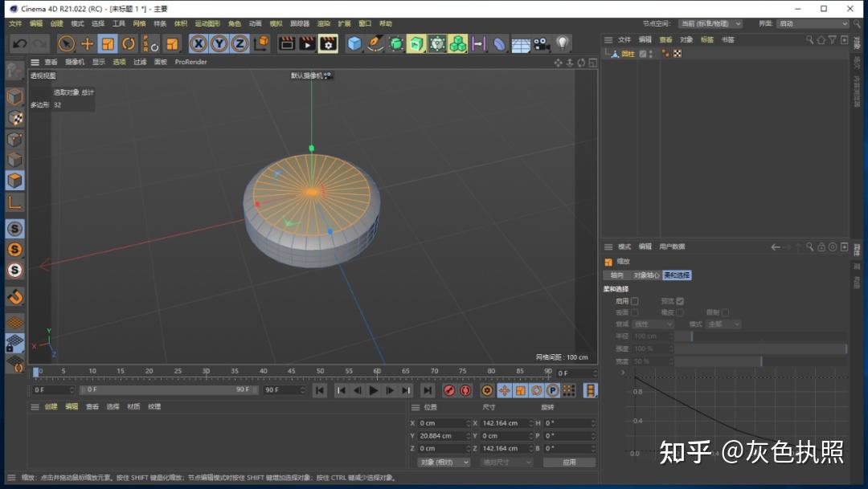This screenshot has height=489, width=868.
Task: Enable the 启用 soft selection checkbox
Action: pos(635,301)
